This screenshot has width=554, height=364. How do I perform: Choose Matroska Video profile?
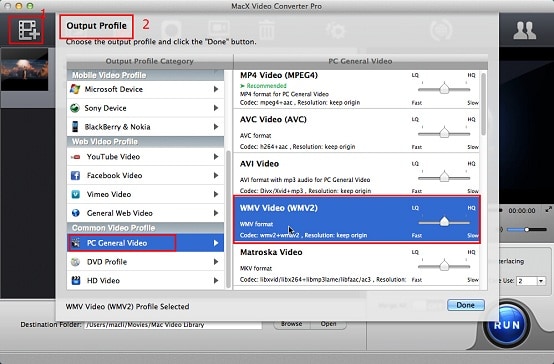(x=356, y=265)
